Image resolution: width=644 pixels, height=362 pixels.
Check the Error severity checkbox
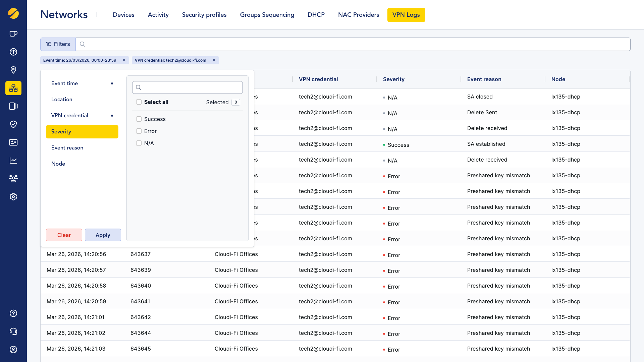139,131
